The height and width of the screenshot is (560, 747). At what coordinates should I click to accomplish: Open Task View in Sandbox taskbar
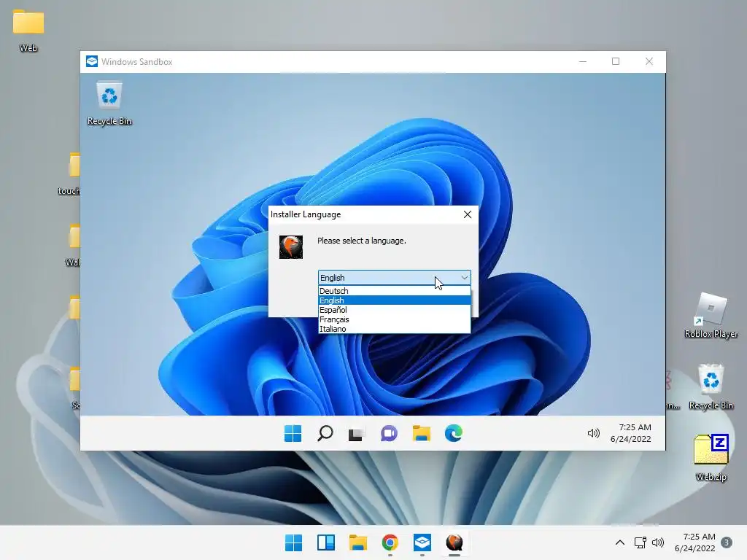pos(356,433)
